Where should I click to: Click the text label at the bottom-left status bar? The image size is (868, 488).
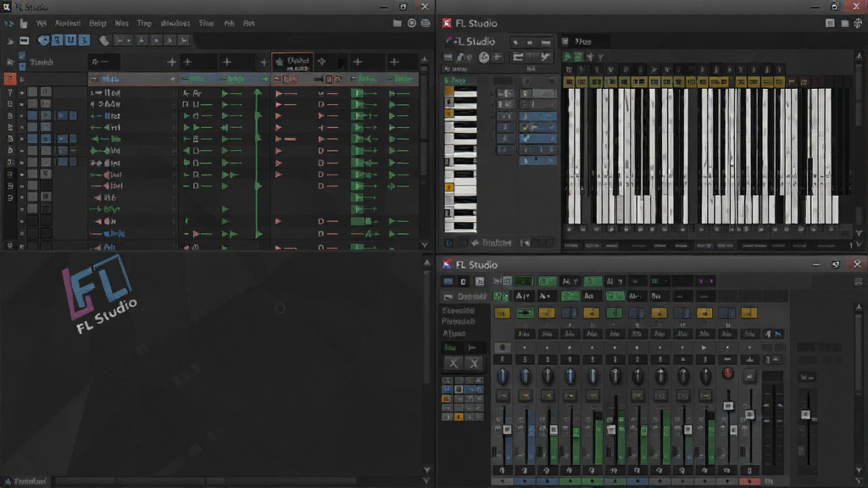[x=30, y=481]
